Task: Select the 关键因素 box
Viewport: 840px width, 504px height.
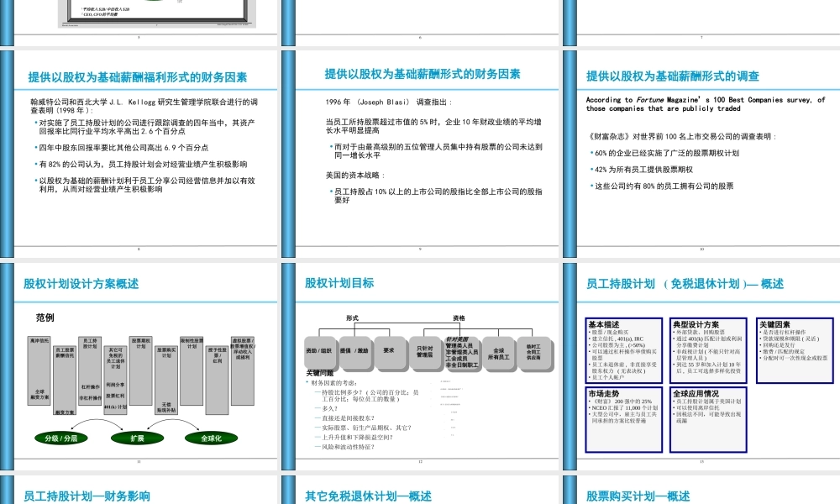Action: coord(795,351)
